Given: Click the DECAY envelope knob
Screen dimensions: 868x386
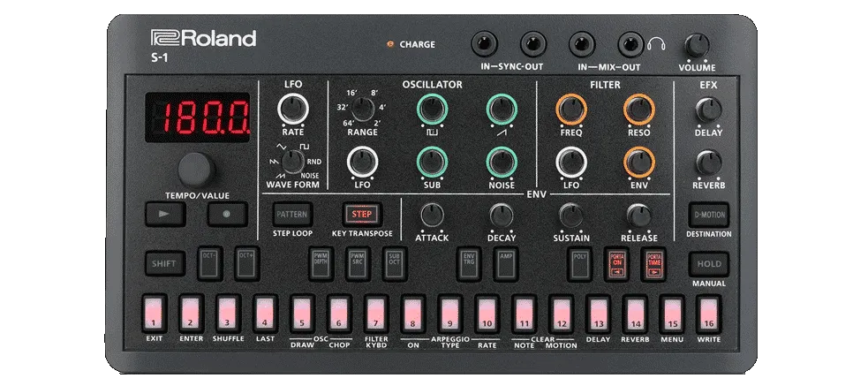Looking at the screenshot, I should click(502, 215).
